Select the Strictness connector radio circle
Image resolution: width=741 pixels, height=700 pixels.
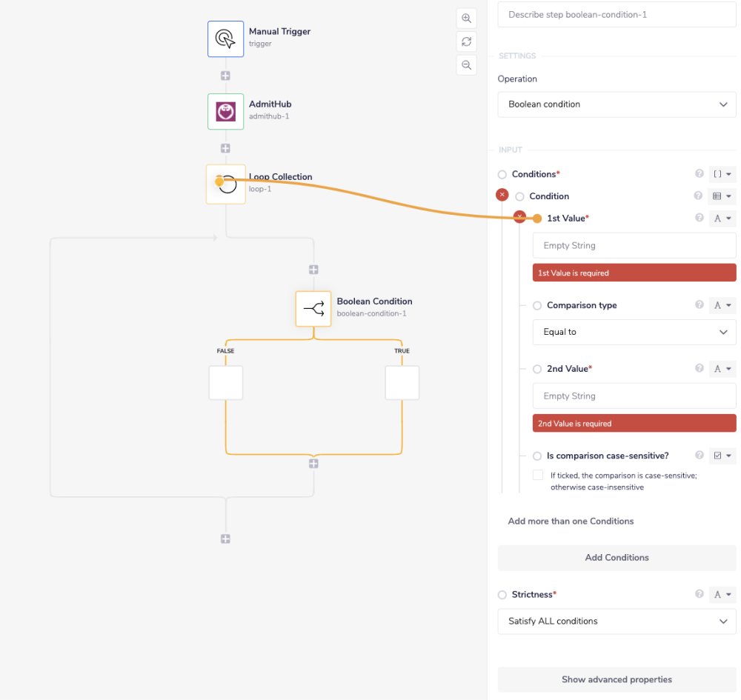(502, 595)
